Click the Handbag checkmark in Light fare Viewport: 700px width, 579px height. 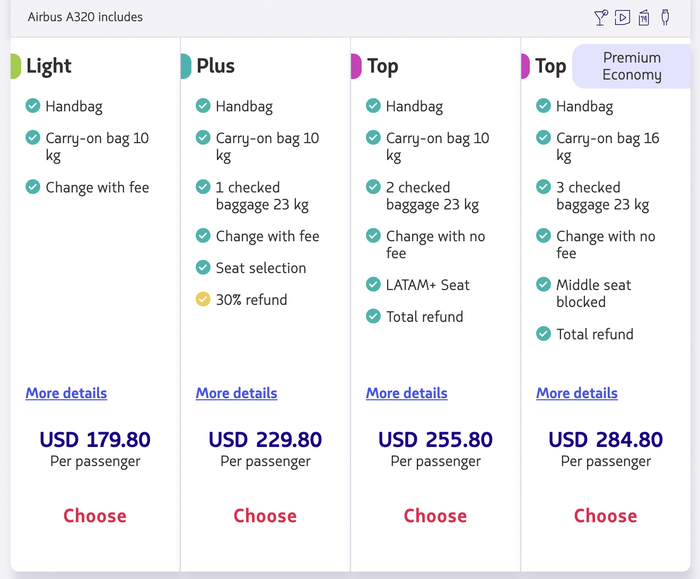coord(33,106)
